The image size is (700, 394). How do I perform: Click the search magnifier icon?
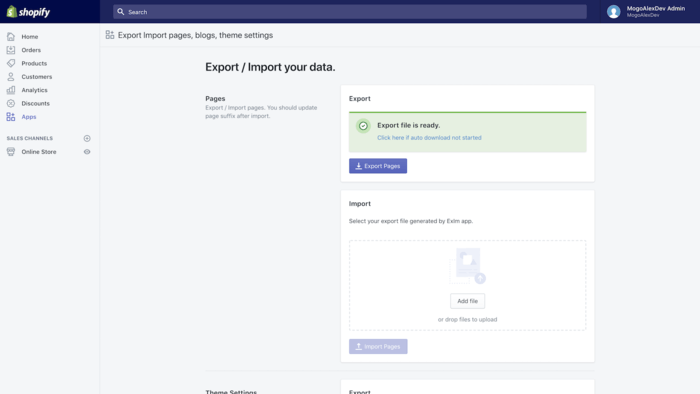point(121,12)
